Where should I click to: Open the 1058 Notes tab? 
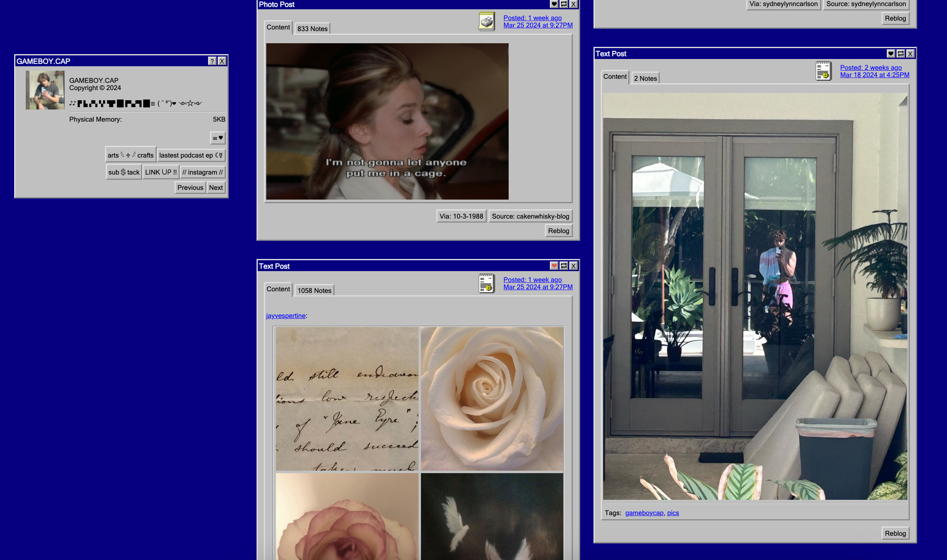314,291
